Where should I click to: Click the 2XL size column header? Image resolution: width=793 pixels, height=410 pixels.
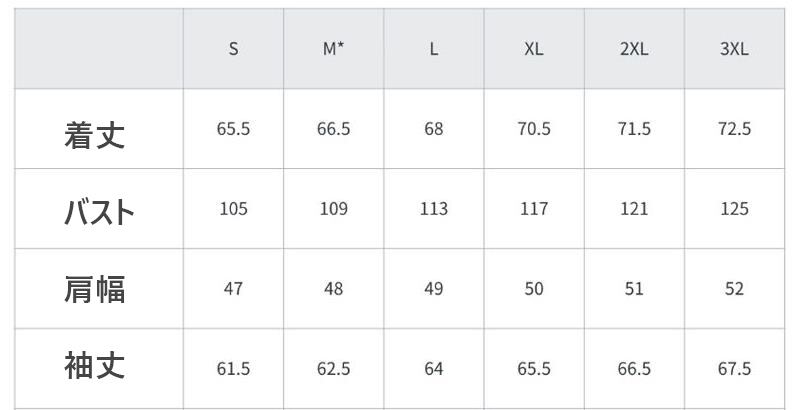coord(634,49)
